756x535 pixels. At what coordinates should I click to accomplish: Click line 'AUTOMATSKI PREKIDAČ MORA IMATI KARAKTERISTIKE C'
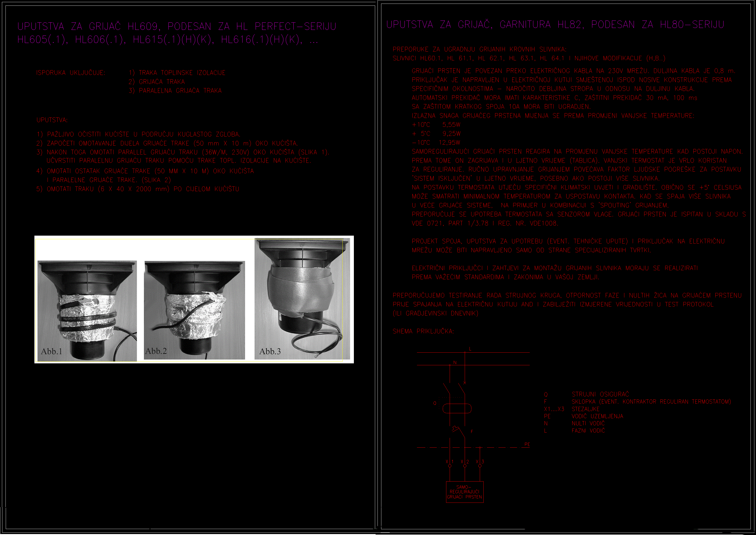(x=555, y=98)
